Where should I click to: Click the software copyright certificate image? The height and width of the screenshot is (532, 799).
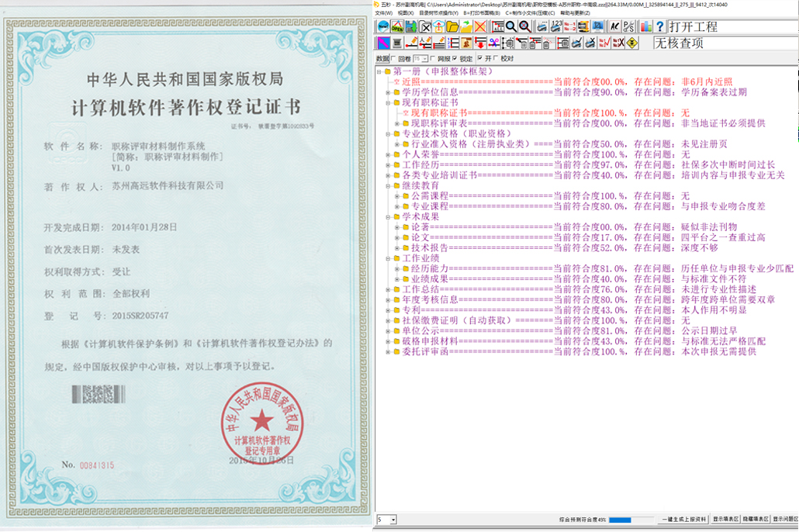coord(186,266)
